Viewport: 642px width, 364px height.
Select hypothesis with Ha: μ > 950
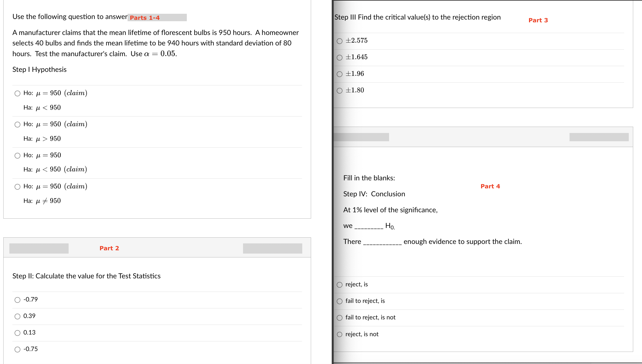tap(17, 124)
